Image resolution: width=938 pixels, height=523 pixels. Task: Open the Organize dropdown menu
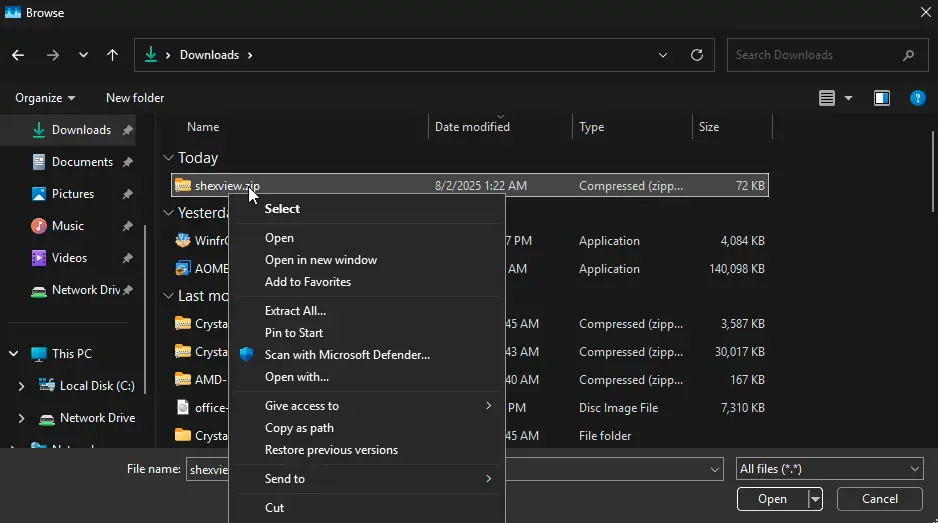point(45,98)
